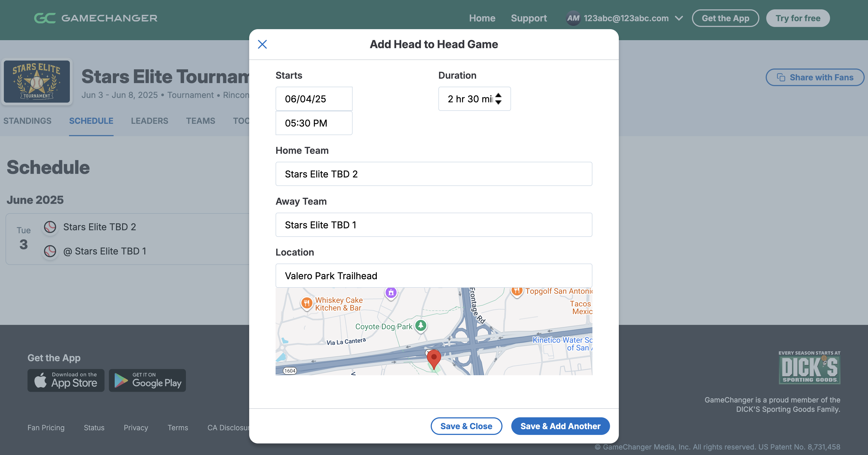This screenshot has width=868, height=455.
Task: Open the Home Team selector
Action: 434,174
